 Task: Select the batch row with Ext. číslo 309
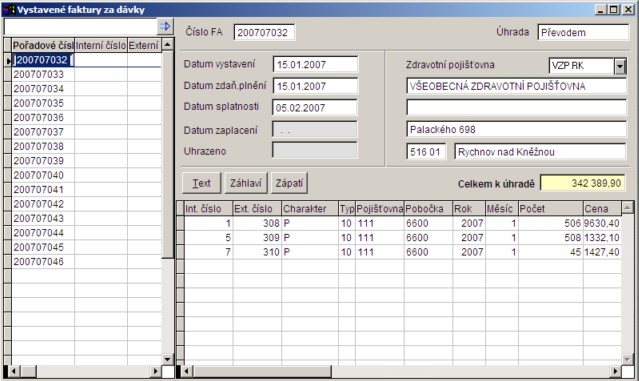point(403,238)
